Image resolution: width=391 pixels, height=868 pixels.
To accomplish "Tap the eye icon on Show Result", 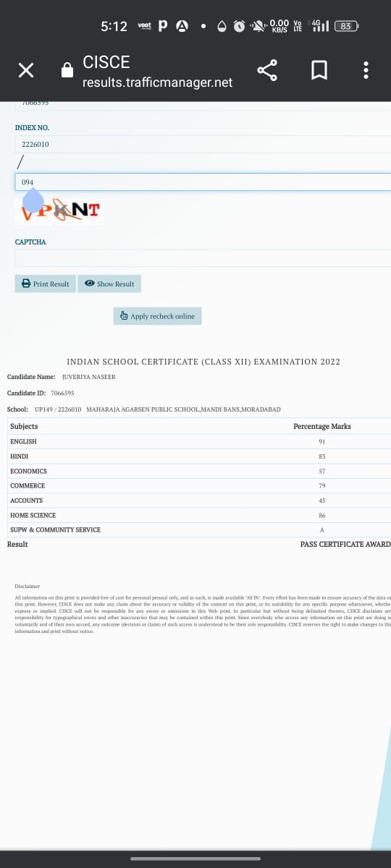I will [90, 284].
